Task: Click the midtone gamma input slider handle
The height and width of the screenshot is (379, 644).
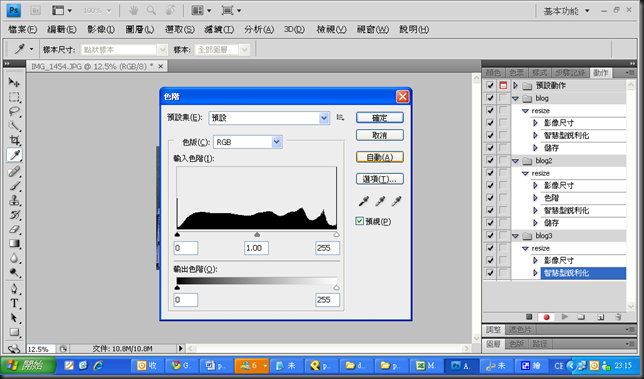Action: (257, 234)
